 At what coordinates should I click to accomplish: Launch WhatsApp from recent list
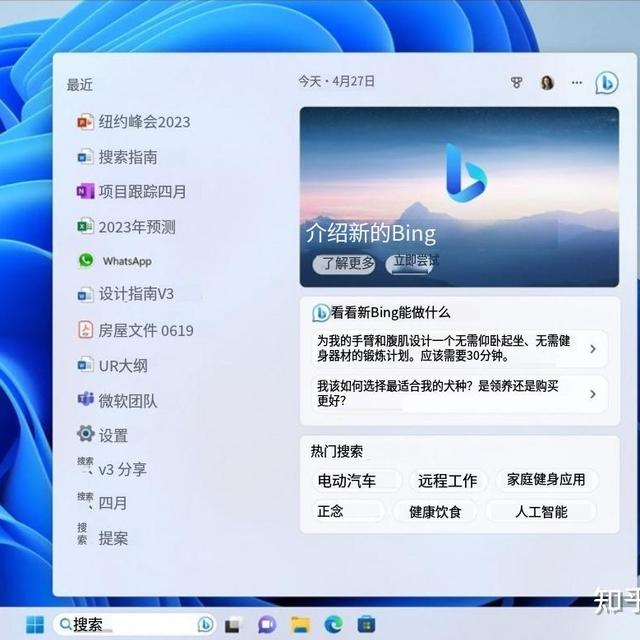(x=114, y=260)
